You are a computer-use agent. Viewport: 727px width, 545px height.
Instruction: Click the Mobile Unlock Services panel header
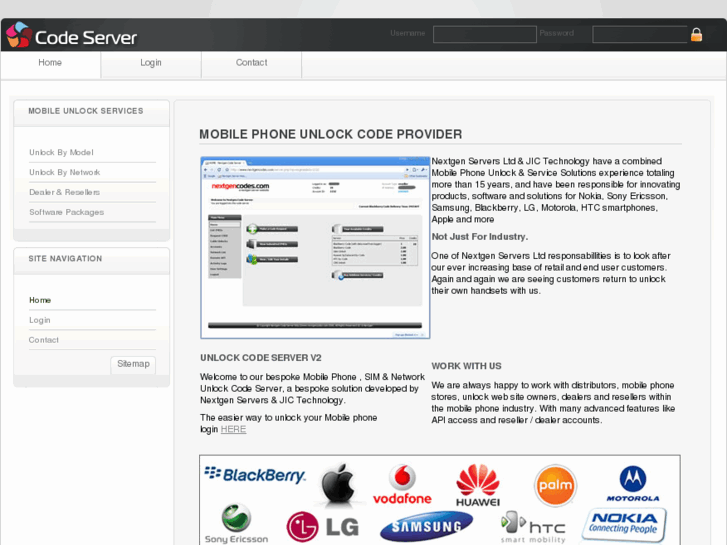point(91,113)
